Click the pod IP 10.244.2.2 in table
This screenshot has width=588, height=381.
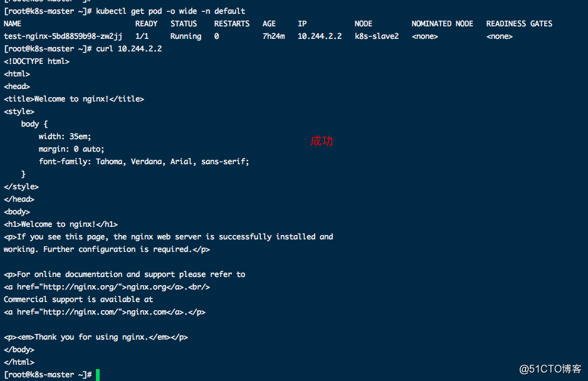point(320,36)
